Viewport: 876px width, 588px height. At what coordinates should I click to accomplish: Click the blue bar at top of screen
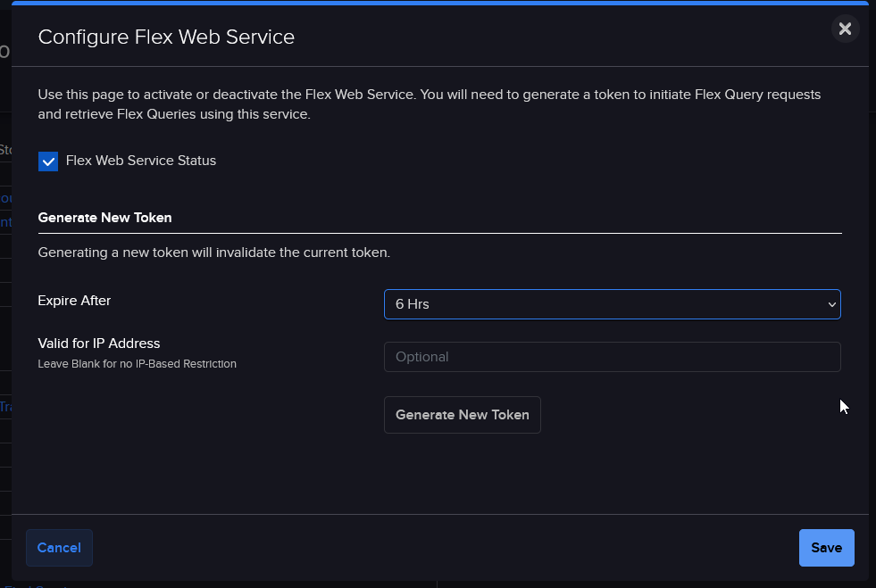coord(438,3)
